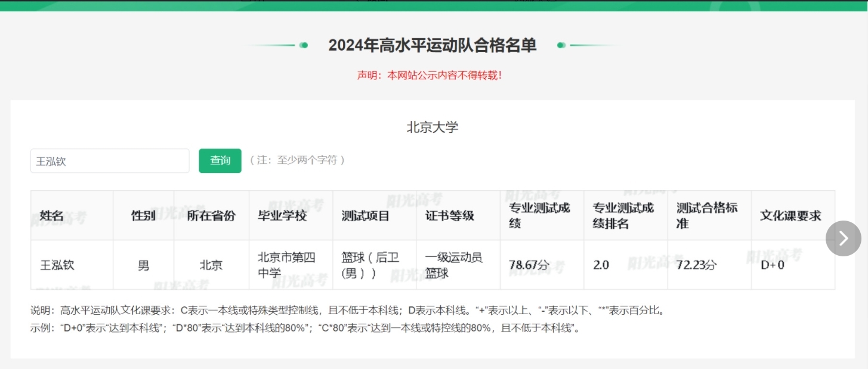This screenshot has height=369, width=868.
Task: Click the 毕业学校 column header
Action: point(291,216)
